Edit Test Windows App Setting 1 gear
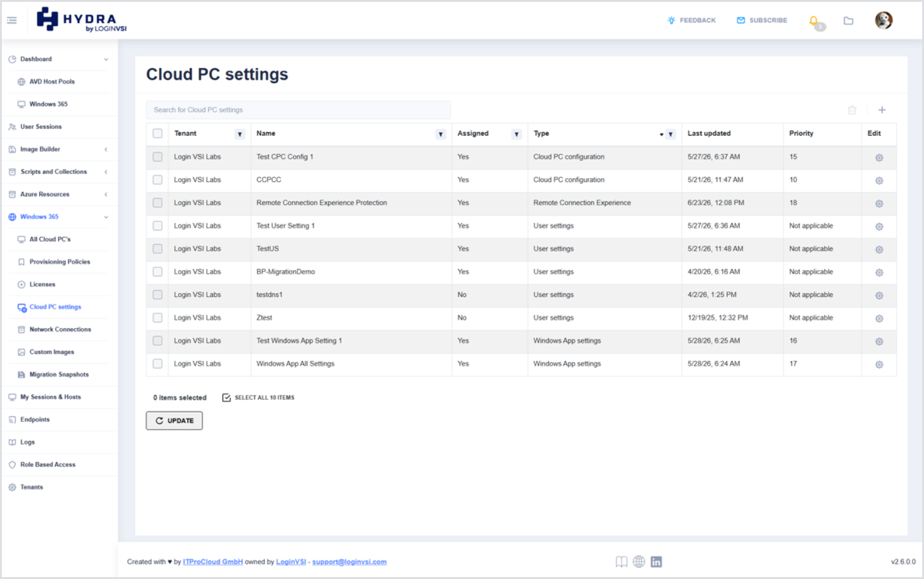The height and width of the screenshot is (579, 924). pos(879,341)
